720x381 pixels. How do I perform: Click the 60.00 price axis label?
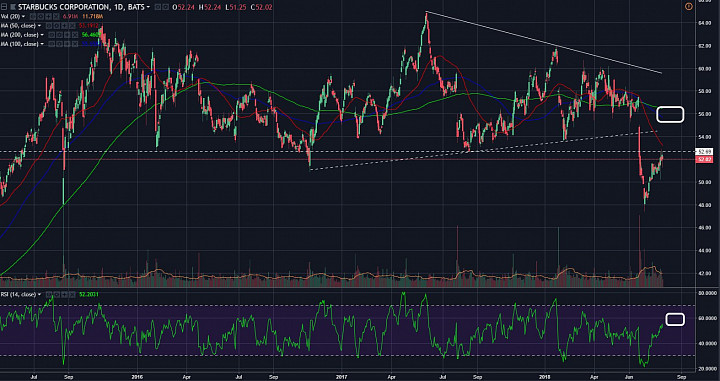point(705,68)
